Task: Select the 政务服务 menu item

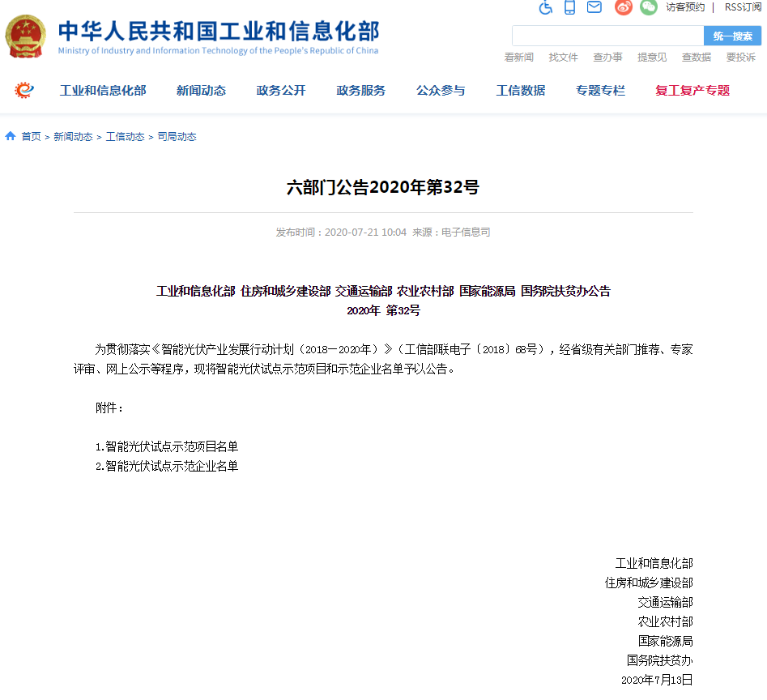Action: click(361, 91)
